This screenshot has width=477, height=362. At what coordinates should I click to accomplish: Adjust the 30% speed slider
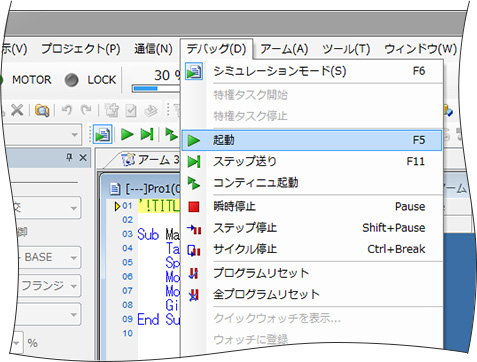pyautogui.click(x=156, y=88)
